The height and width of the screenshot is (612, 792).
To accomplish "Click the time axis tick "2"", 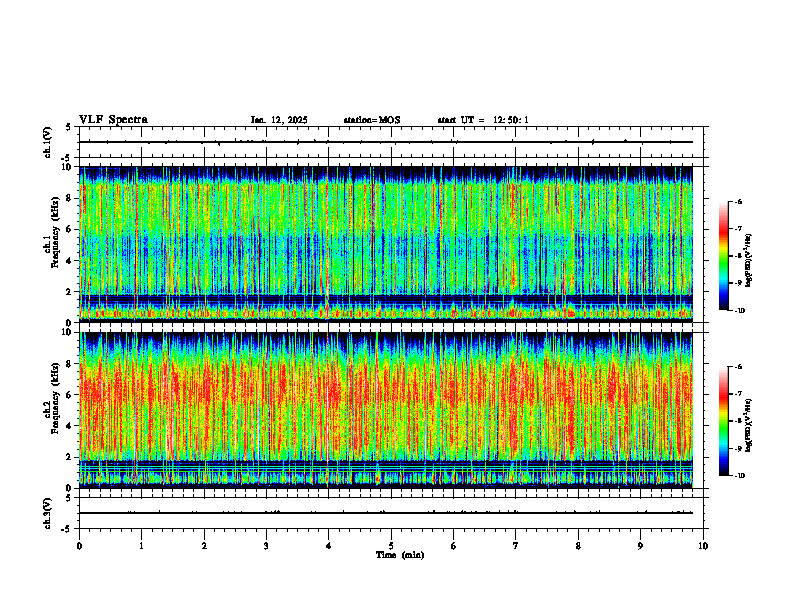I will click(204, 546).
